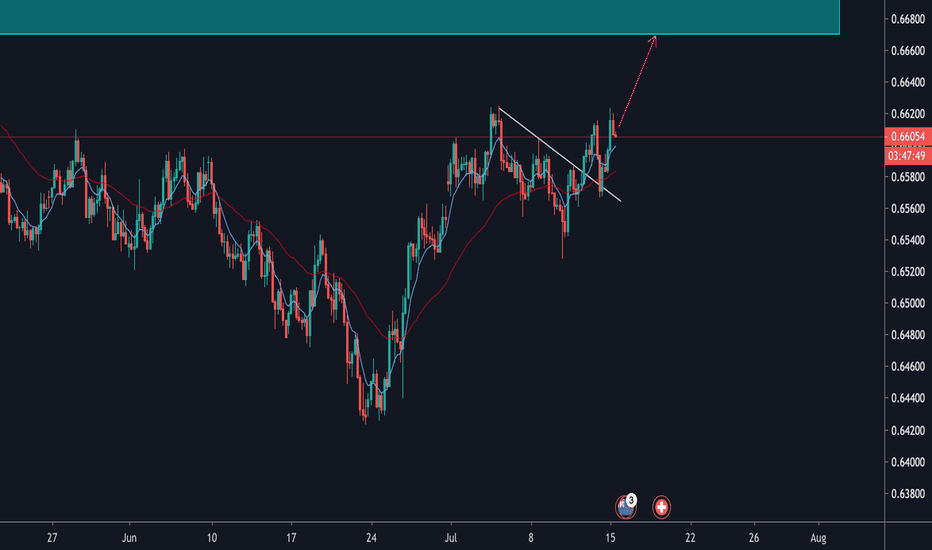Click the 0.66200 price axis label
Viewport: 932px width, 550px height.
[908, 114]
